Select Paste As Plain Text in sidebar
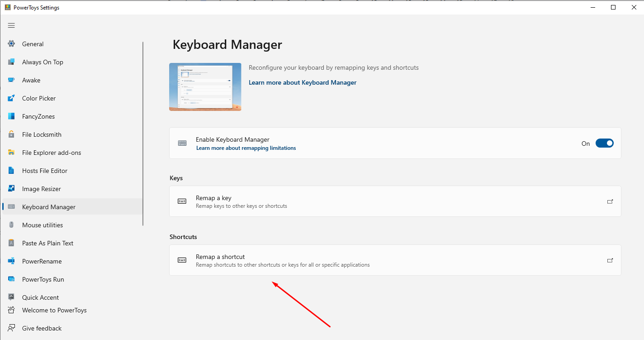The width and height of the screenshot is (644, 340). (x=47, y=243)
